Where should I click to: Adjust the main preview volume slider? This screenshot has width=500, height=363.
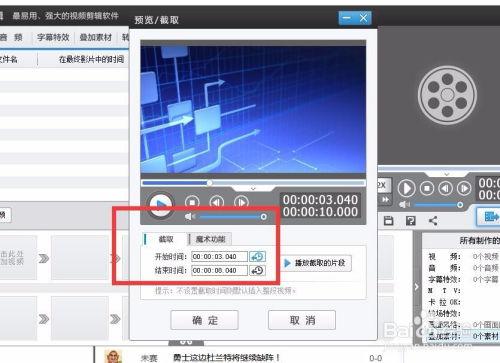pos(438,205)
